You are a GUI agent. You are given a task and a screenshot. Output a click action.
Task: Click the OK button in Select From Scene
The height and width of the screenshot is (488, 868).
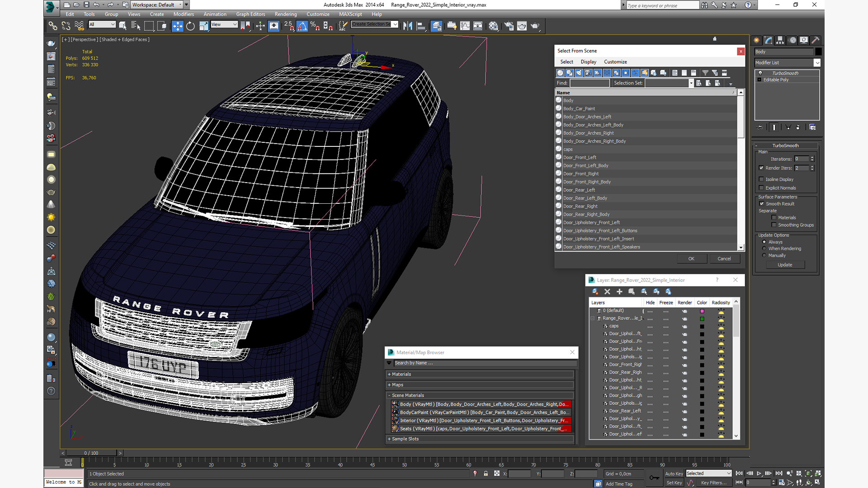click(x=691, y=258)
